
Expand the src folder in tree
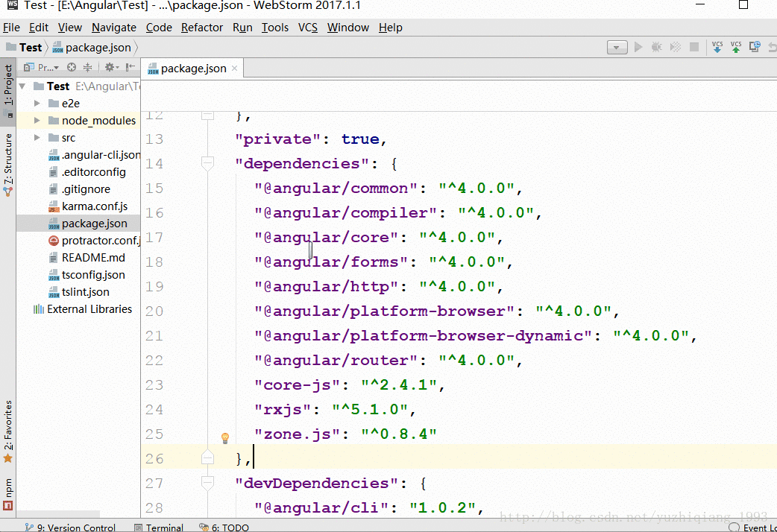coord(37,138)
